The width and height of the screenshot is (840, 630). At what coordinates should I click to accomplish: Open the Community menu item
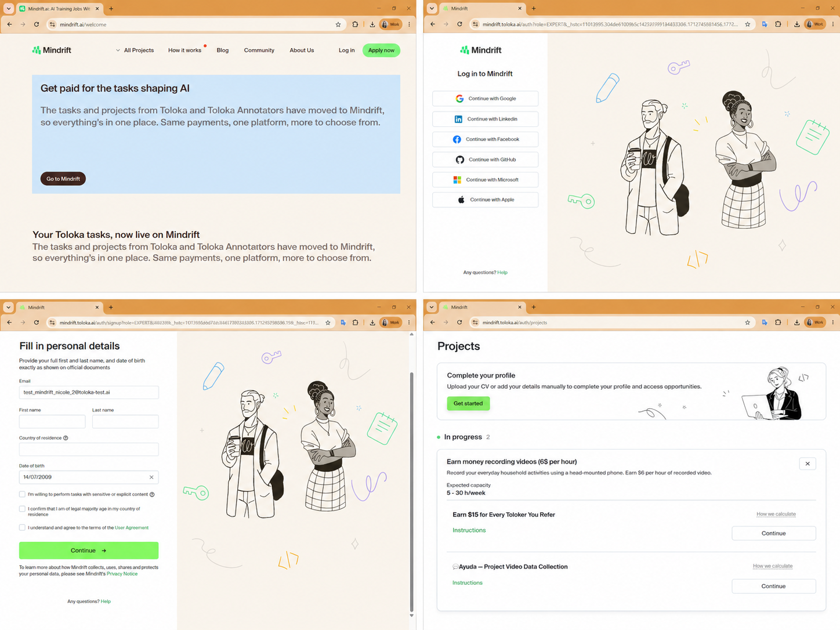(259, 50)
